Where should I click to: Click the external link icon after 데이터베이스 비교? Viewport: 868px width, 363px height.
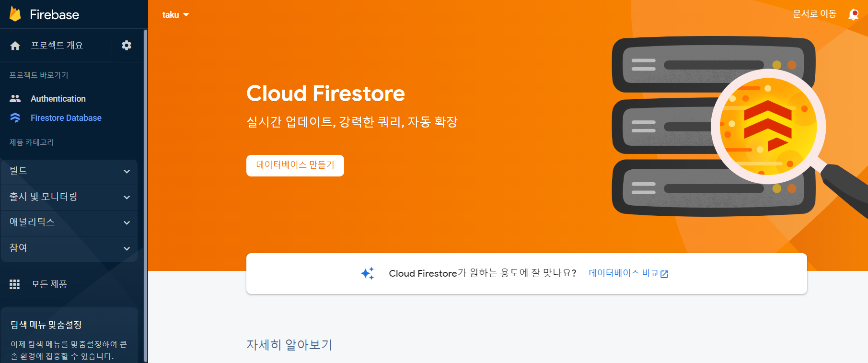664,274
